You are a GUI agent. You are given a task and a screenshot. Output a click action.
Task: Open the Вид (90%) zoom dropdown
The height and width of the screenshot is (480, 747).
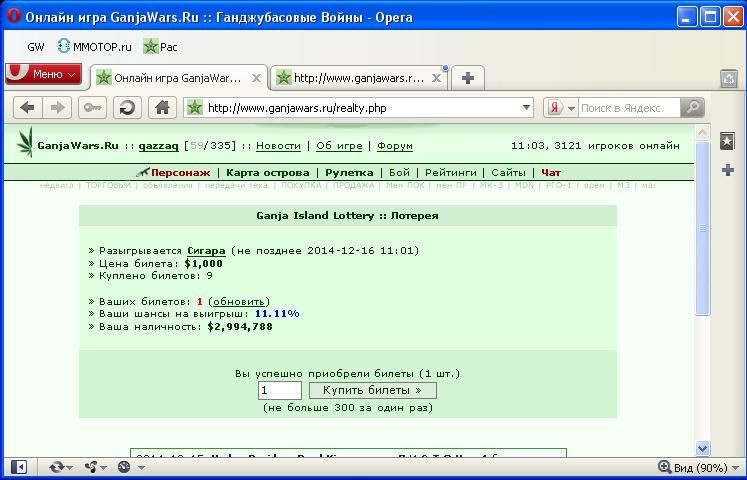tap(706, 467)
